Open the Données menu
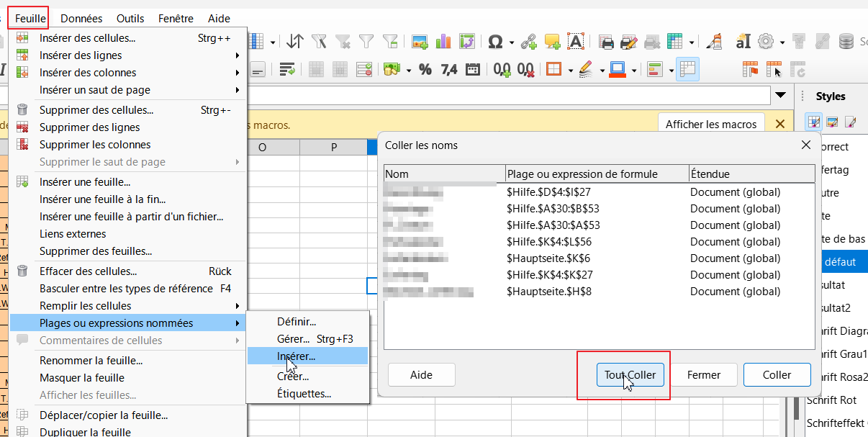 tap(81, 18)
